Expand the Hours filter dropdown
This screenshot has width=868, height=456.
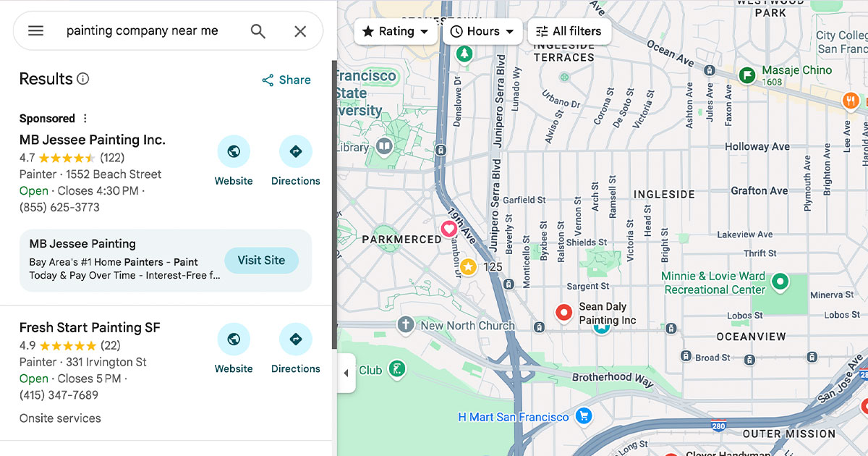click(482, 32)
